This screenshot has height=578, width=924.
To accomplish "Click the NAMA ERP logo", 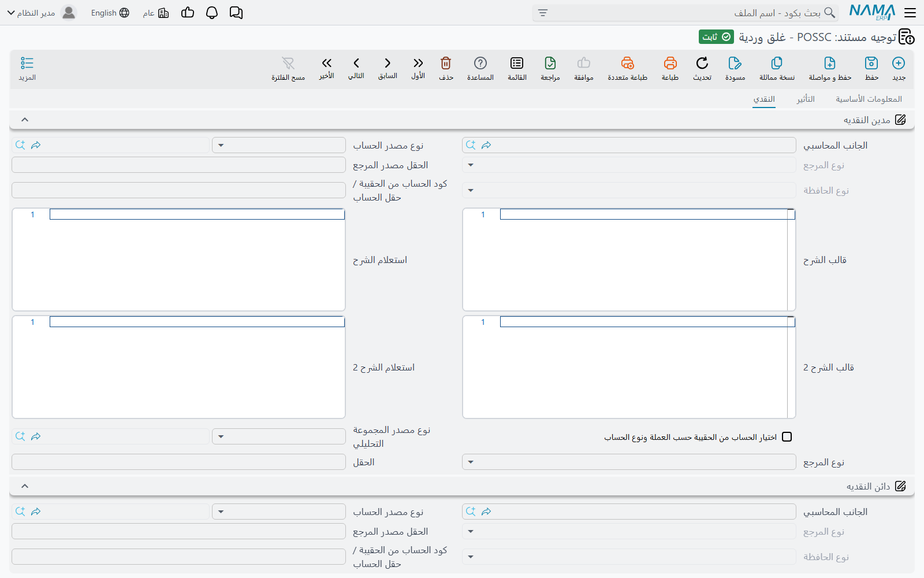I will coord(872,12).
